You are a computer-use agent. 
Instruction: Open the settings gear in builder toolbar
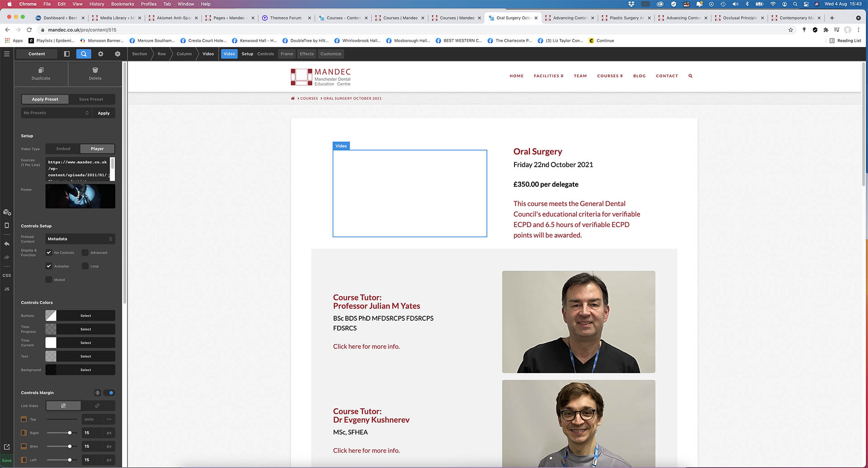click(x=101, y=54)
